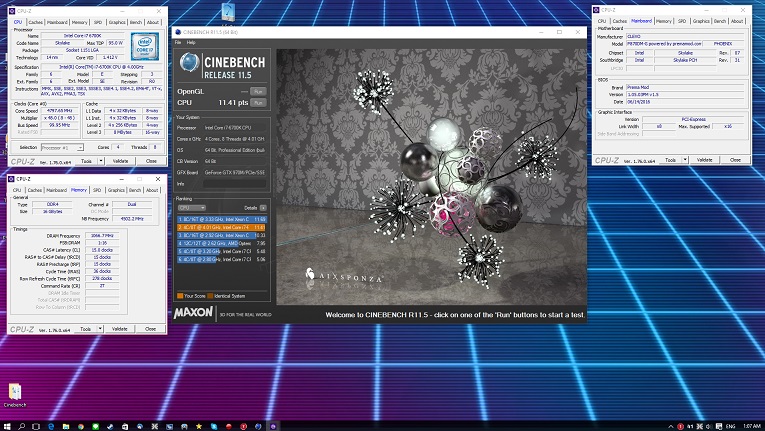Switch to the purple CPU-Z taskbar icon
This screenshot has height=431, width=765.
point(273,426)
